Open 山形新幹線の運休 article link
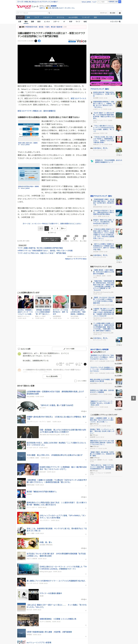This screenshot has height=644, width=138. (55, 393)
